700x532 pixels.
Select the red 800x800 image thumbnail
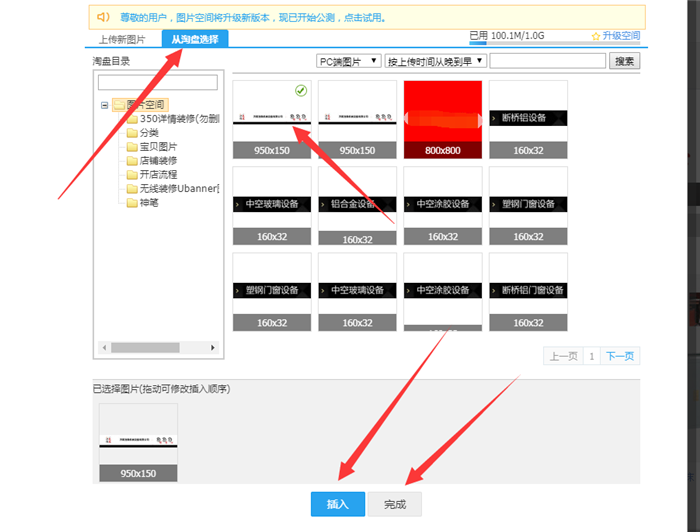[x=442, y=119]
